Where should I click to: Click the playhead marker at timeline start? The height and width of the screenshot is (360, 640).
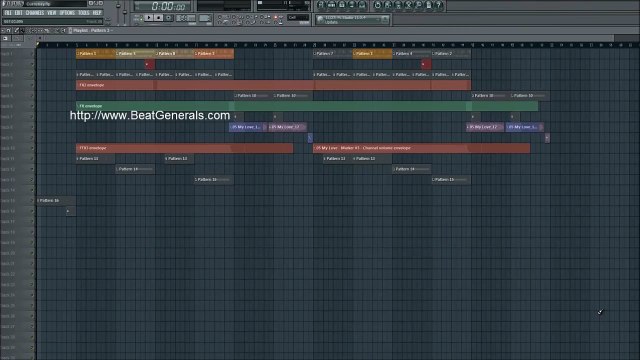[38, 44]
